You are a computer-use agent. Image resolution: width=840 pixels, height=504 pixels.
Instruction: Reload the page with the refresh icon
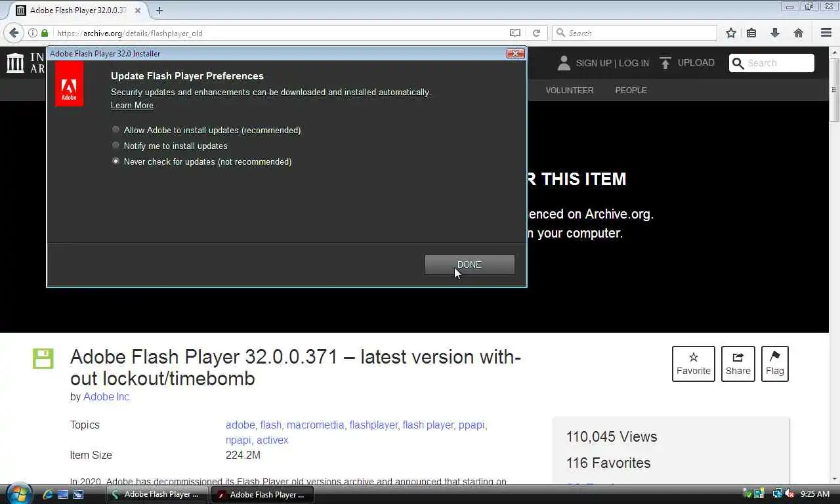point(536,33)
